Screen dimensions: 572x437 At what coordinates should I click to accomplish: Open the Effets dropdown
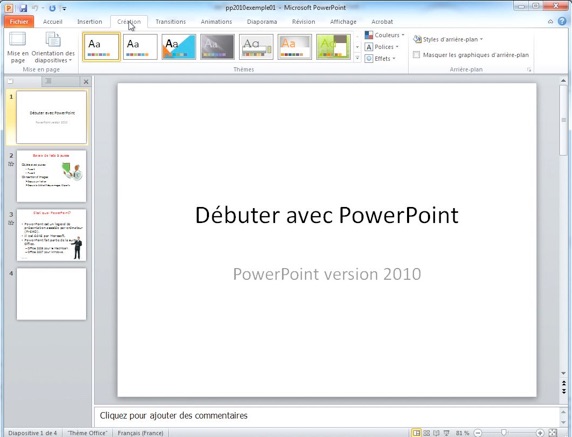click(x=380, y=58)
